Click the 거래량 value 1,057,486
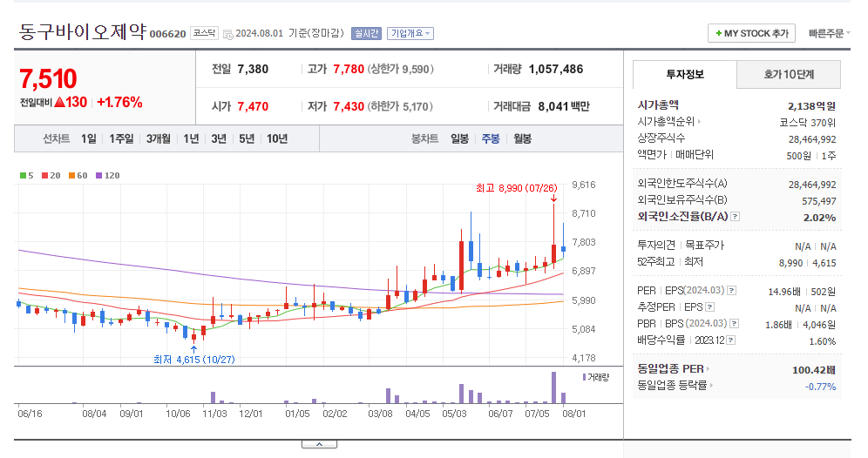This screenshot has height=458, width=868. 556,69
